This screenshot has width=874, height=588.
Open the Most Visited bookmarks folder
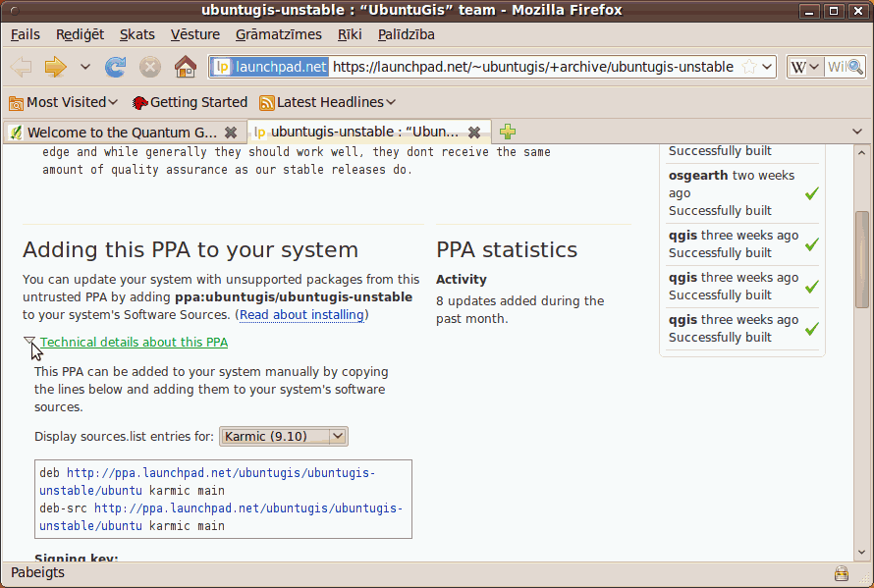pos(64,102)
